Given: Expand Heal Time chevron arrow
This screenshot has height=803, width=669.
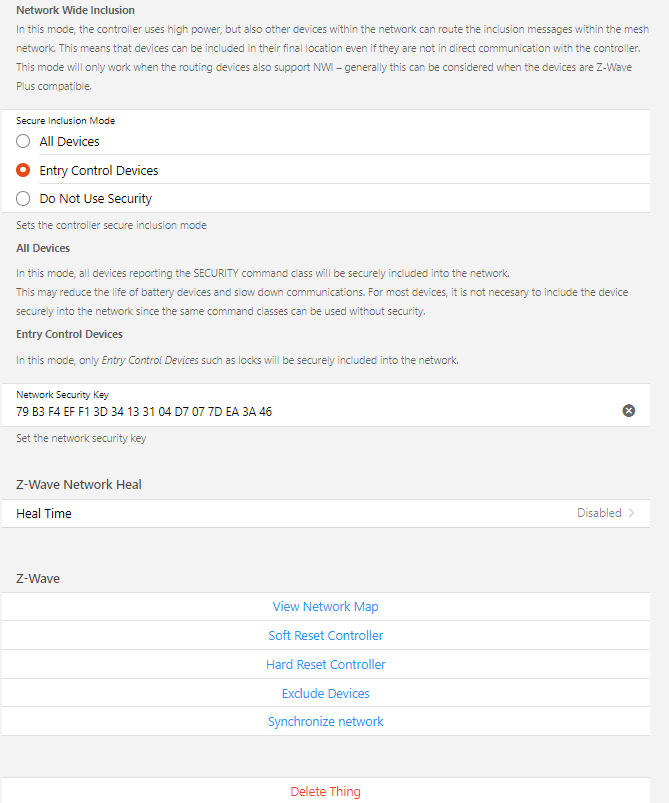Looking at the screenshot, I should coord(631,513).
